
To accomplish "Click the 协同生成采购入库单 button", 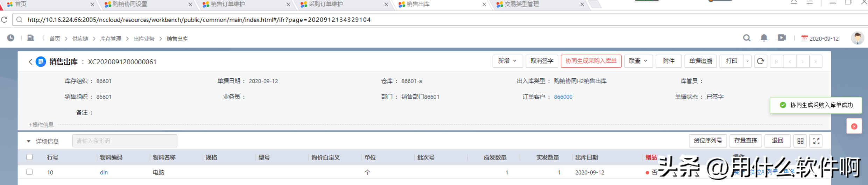I will [x=591, y=61].
